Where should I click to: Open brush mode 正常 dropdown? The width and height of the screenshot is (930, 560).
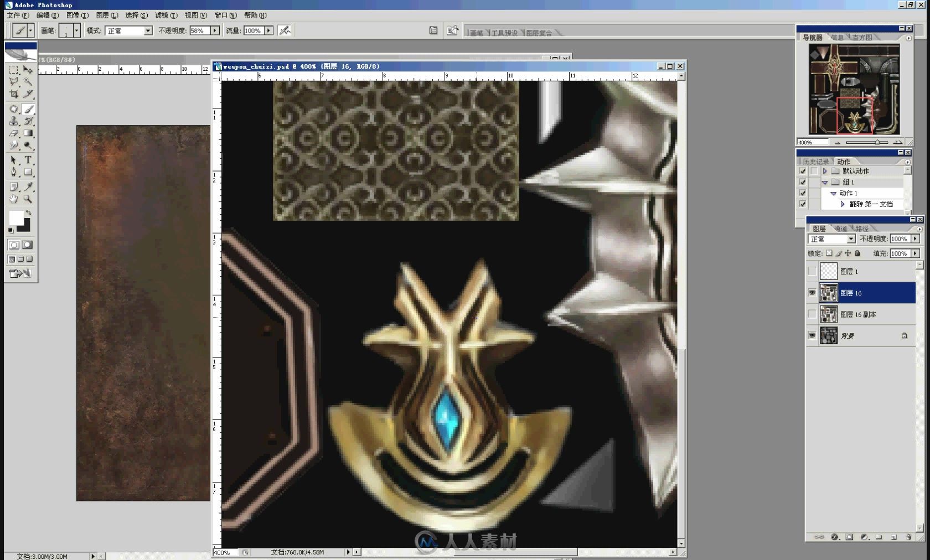coord(148,30)
